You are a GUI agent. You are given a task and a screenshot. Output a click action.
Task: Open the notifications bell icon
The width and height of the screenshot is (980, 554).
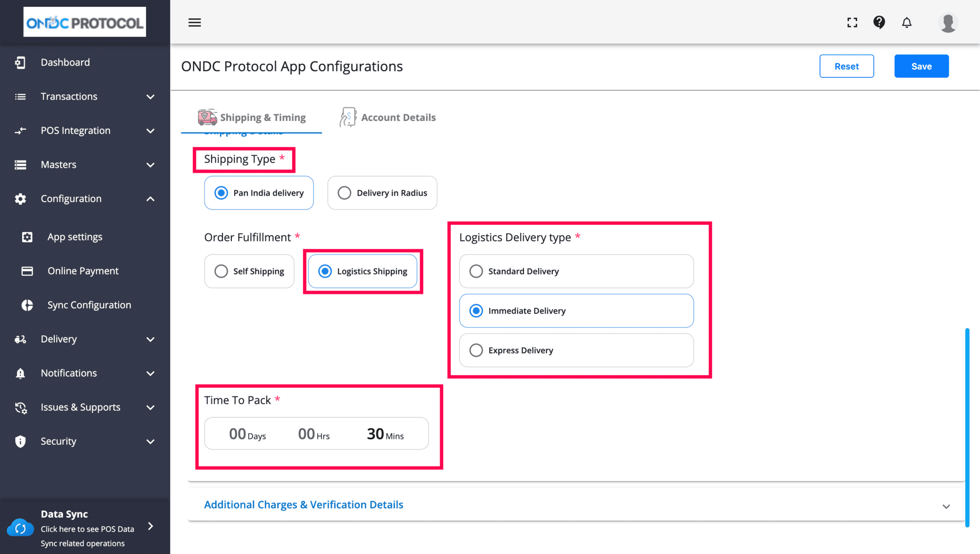pos(906,23)
